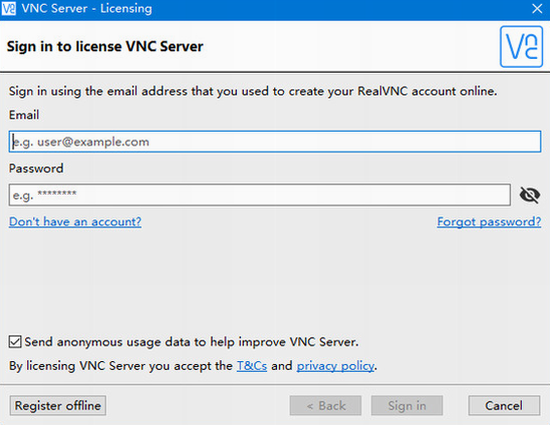Click the large VNC logo in the header

521,47
